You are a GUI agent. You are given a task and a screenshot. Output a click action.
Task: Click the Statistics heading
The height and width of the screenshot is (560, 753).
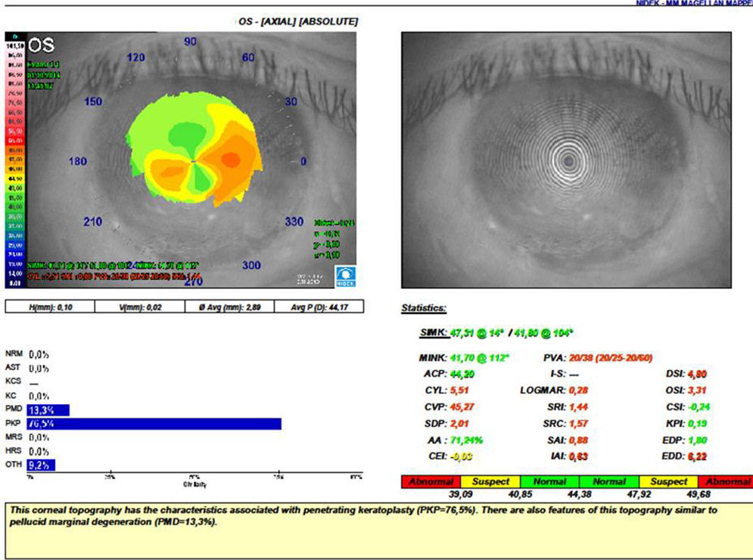point(423,309)
